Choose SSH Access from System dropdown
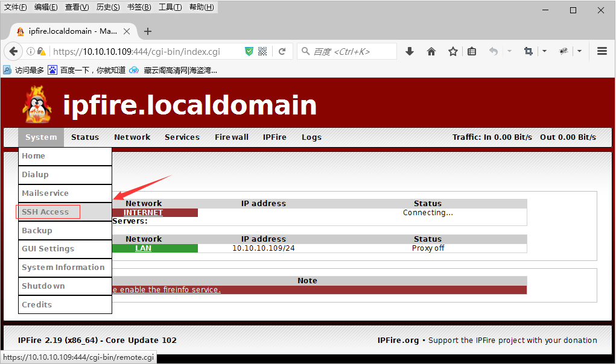This screenshot has width=616, height=364. point(65,212)
